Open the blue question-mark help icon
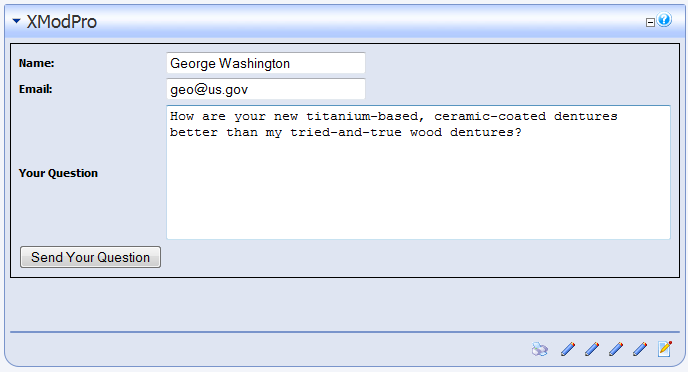The height and width of the screenshot is (372, 688). 664,20
